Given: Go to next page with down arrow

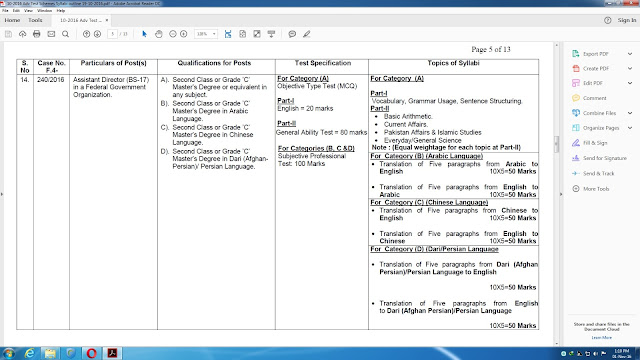Looking at the screenshot, I should (x=97, y=34).
